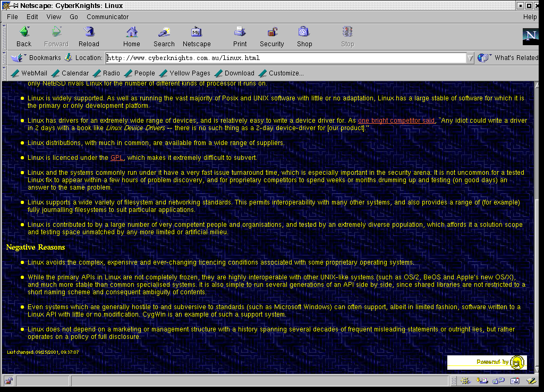This screenshot has height=392, width=544.
Task: Click the 'Last changed: 09/25/2001' text
Action: (x=42, y=352)
